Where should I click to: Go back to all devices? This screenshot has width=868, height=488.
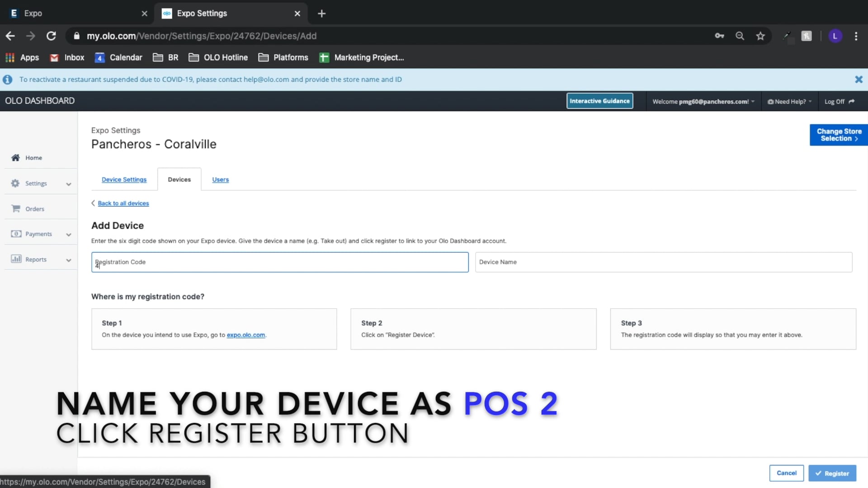[123, 203]
